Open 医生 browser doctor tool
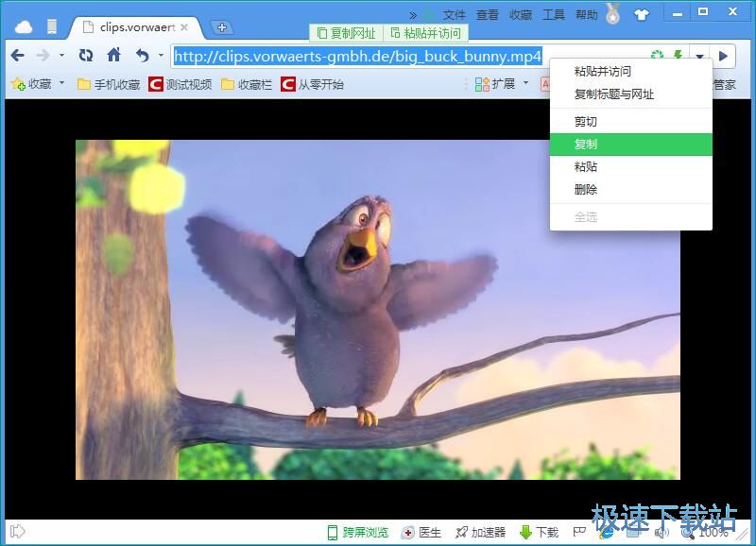756x546 pixels. point(421,533)
